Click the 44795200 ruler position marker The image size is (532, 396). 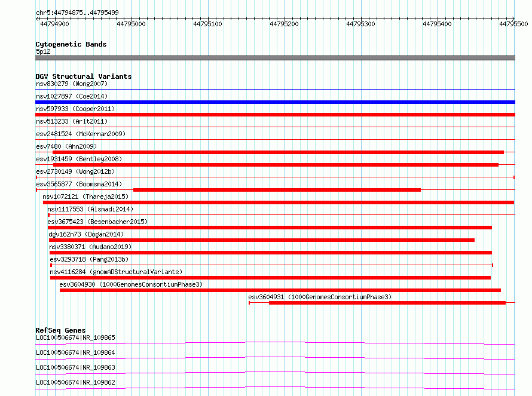(284, 24)
